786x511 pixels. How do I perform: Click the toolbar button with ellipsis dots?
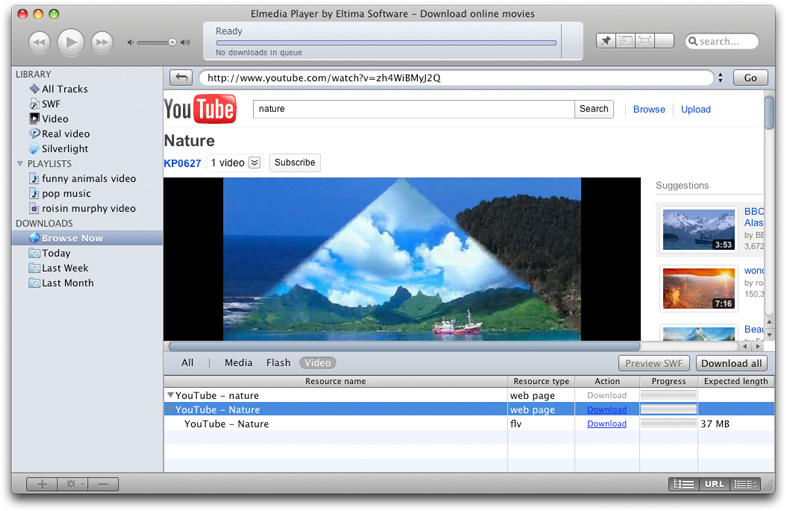(665, 41)
